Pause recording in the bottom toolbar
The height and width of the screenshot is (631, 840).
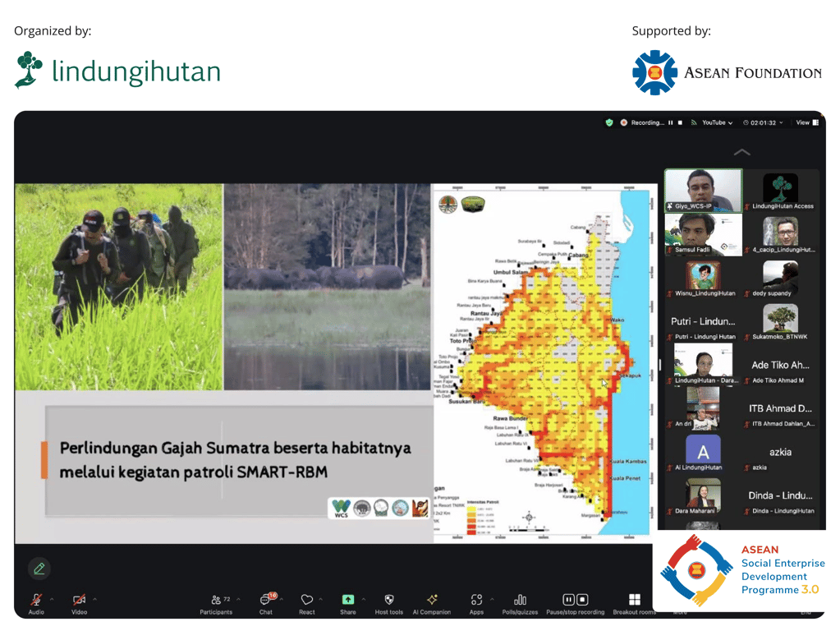(568, 600)
